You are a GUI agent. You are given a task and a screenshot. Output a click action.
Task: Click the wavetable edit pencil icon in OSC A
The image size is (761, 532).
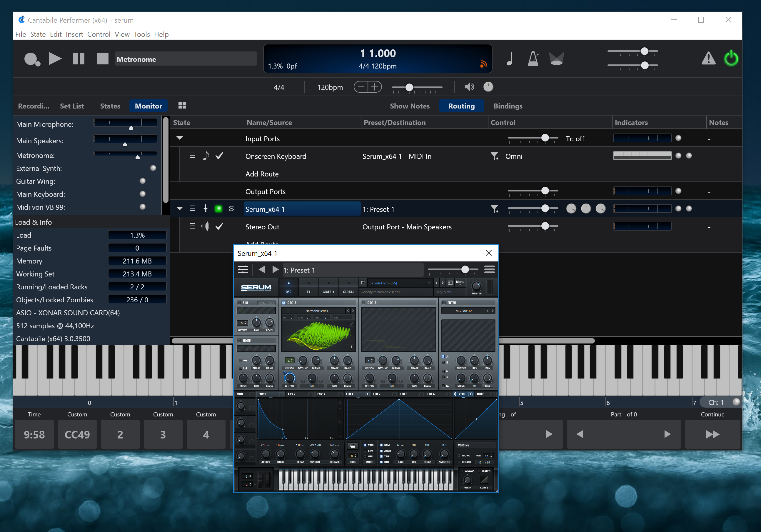click(351, 324)
